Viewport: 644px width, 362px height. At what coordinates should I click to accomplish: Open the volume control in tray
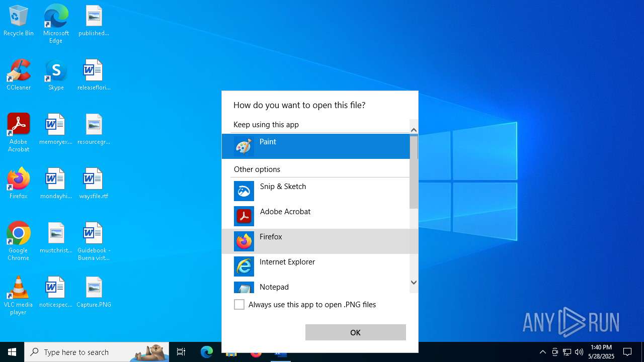(579, 352)
